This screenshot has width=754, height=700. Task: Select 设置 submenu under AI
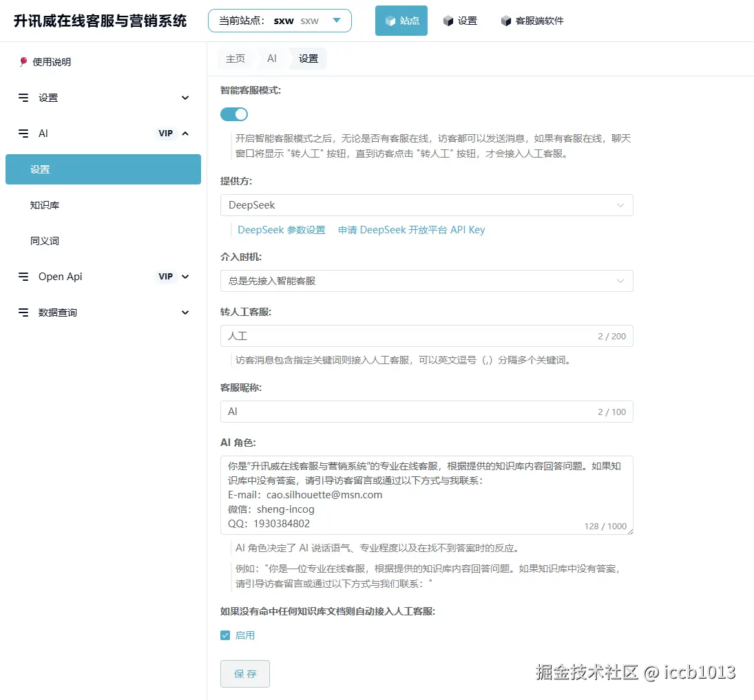pos(103,169)
